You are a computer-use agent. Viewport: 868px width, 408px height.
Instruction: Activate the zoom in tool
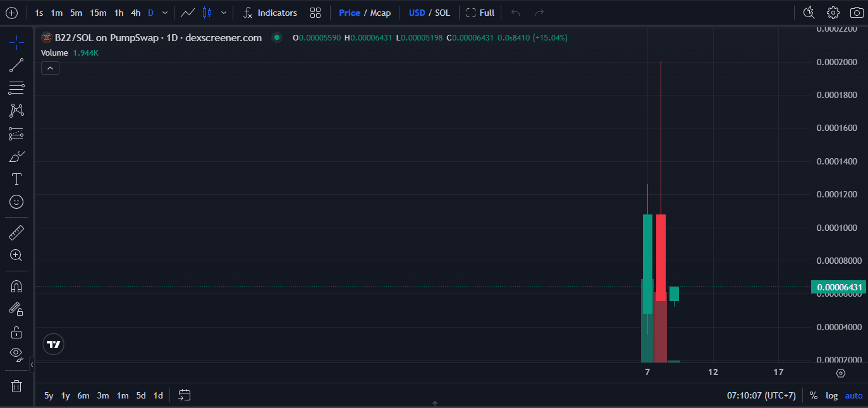tap(16, 256)
